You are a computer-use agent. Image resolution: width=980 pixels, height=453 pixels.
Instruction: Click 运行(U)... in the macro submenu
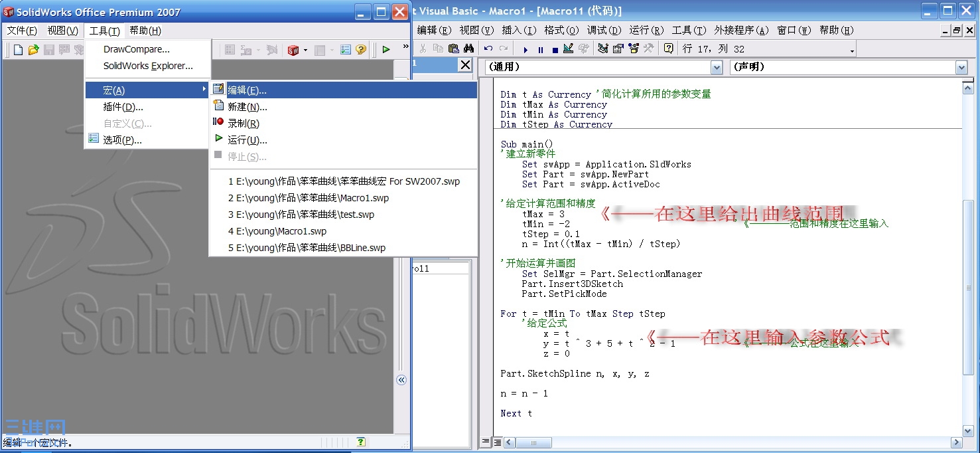pyautogui.click(x=343, y=140)
